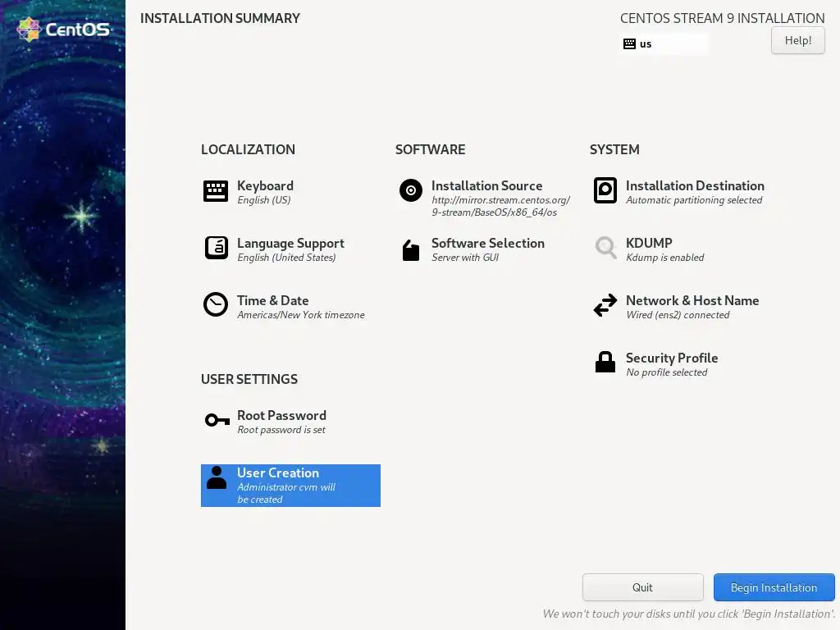840x630 pixels.
Task: Click the 'Automatic partitioning selected' text
Action: click(694, 200)
